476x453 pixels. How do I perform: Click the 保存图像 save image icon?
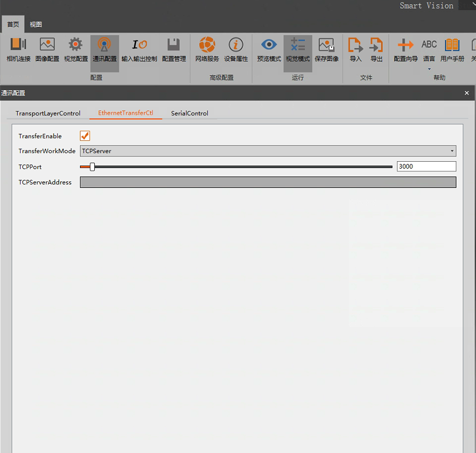326,50
